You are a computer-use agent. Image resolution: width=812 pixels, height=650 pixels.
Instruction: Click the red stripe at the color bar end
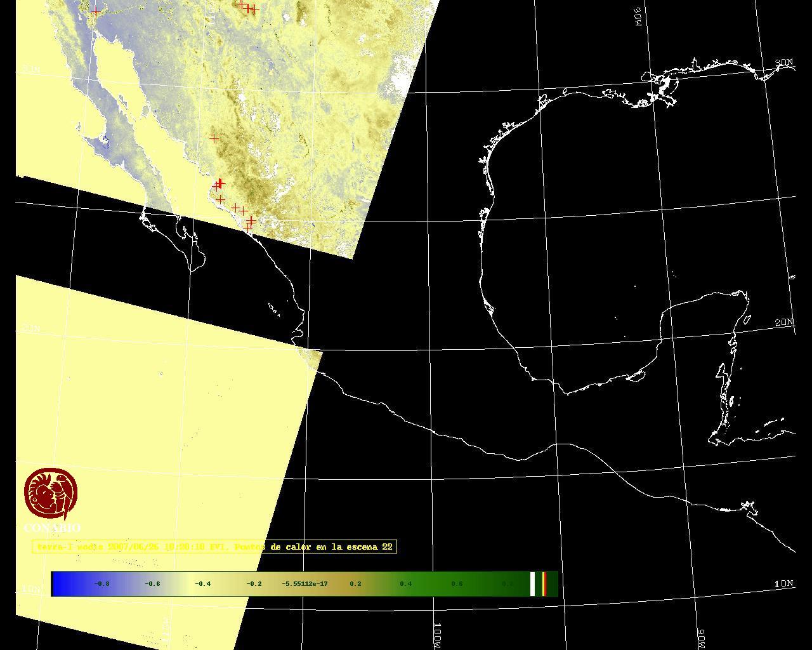[544, 584]
